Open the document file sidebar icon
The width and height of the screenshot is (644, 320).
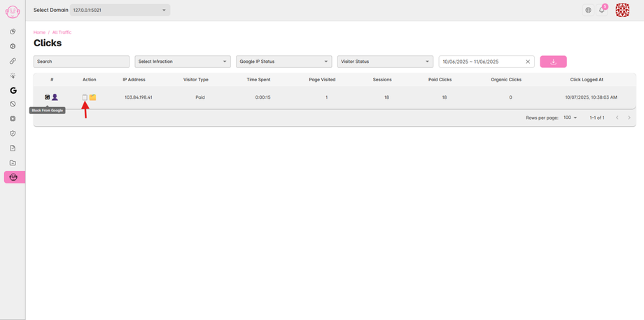click(x=13, y=148)
